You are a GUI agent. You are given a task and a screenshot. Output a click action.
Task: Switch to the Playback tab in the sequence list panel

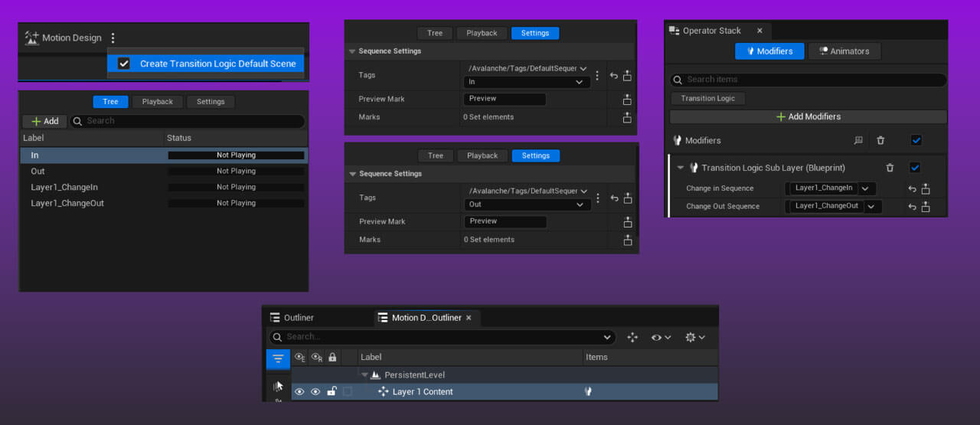tap(158, 102)
